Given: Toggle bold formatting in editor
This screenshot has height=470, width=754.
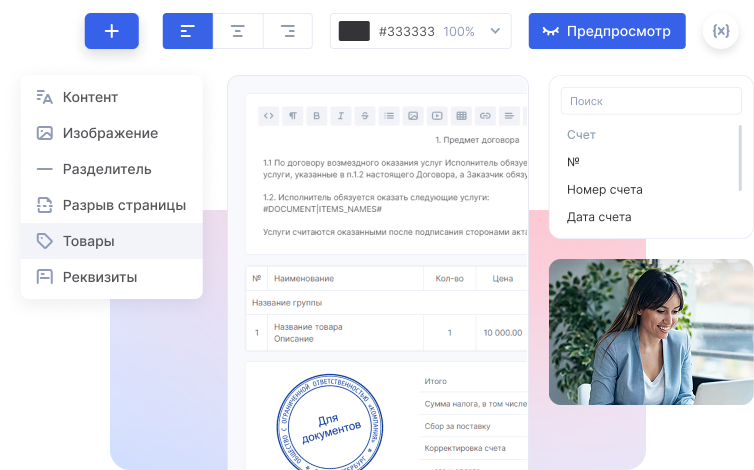Looking at the screenshot, I should [x=316, y=115].
